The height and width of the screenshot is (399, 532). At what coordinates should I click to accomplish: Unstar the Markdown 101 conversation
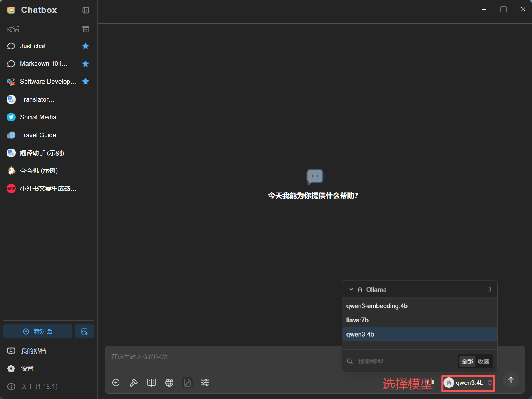click(86, 64)
